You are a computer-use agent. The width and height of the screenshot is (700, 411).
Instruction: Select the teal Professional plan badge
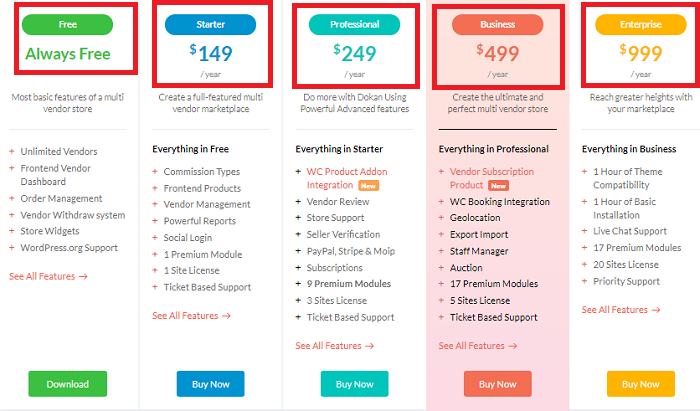pyautogui.click(x=354, y=25)
